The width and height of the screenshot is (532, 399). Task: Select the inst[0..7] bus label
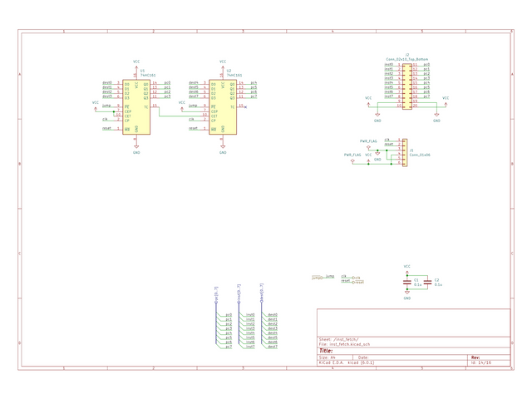pyautogui.click(x=239, y=293)
